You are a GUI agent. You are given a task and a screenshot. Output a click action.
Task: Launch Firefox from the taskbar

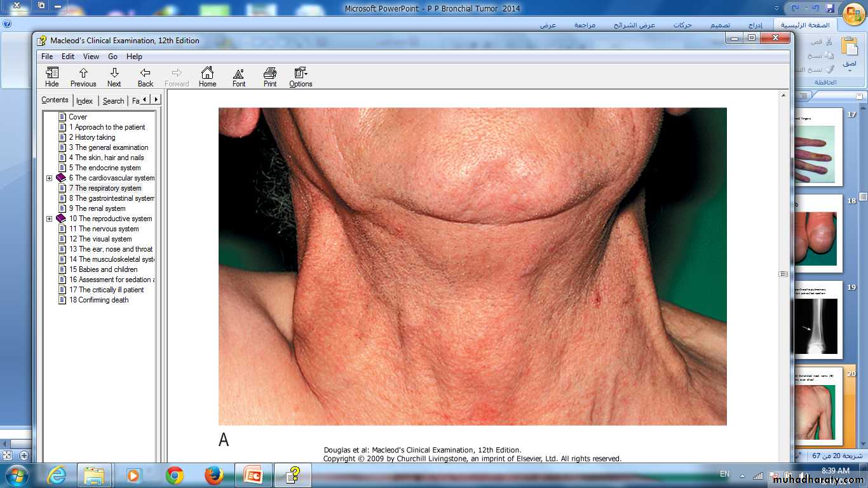pyautogui.click(x=214, y=475)
